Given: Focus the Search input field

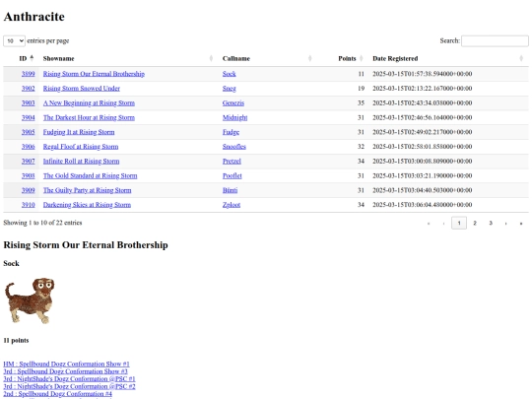Looking at the screenshot, I should tap(495, 40).
